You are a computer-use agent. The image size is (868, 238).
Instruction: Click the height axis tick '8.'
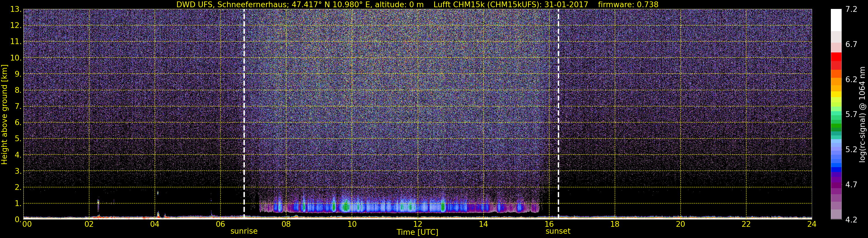[x=18, y=90]
